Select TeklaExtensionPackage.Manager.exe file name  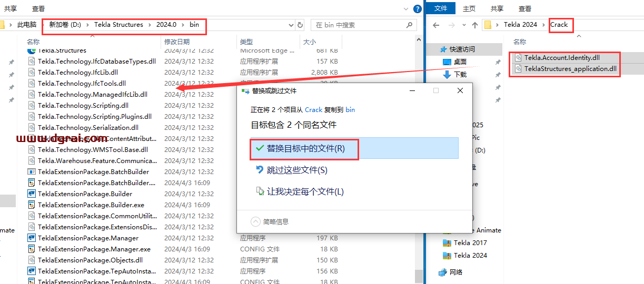click(94, 249)
